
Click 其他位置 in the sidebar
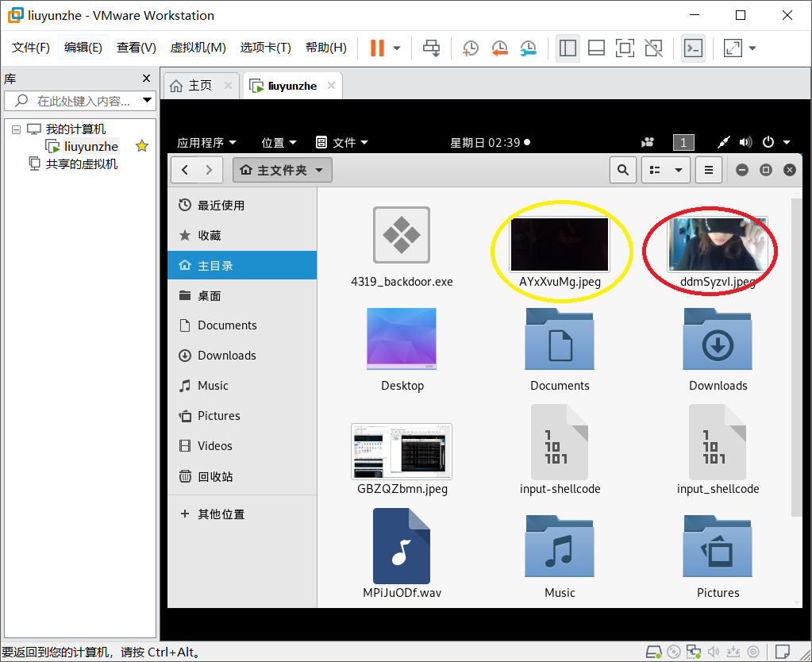(x=242, y=514)
